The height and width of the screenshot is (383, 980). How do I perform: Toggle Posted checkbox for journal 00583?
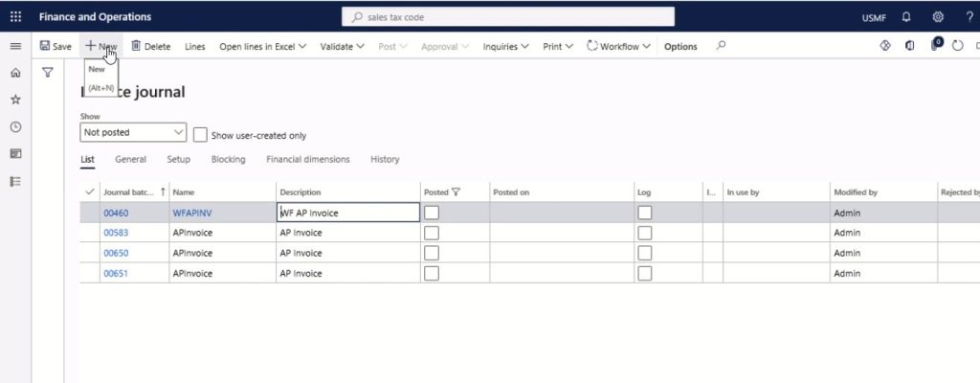pyautogui.click(x=432, y=233)
